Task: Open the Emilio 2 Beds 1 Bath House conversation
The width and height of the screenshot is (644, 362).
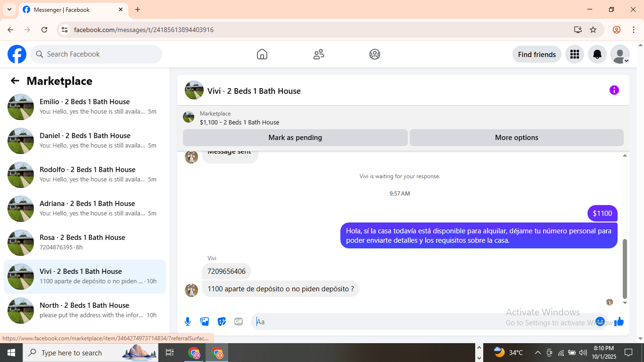Action: pyautogui.click(x=85, y=107)
